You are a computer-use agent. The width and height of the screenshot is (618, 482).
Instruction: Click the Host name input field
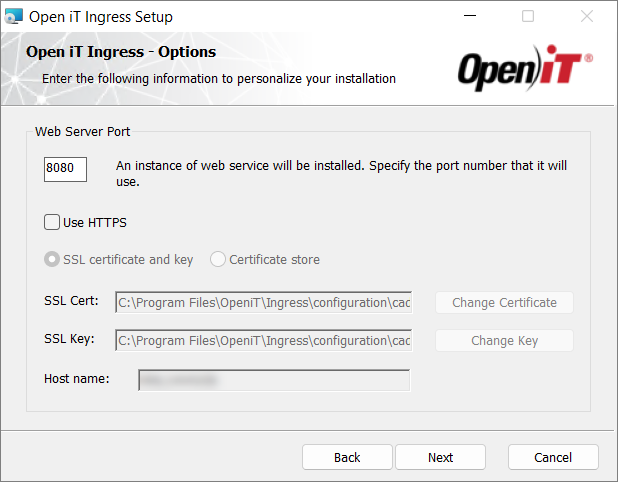(274, 380)
